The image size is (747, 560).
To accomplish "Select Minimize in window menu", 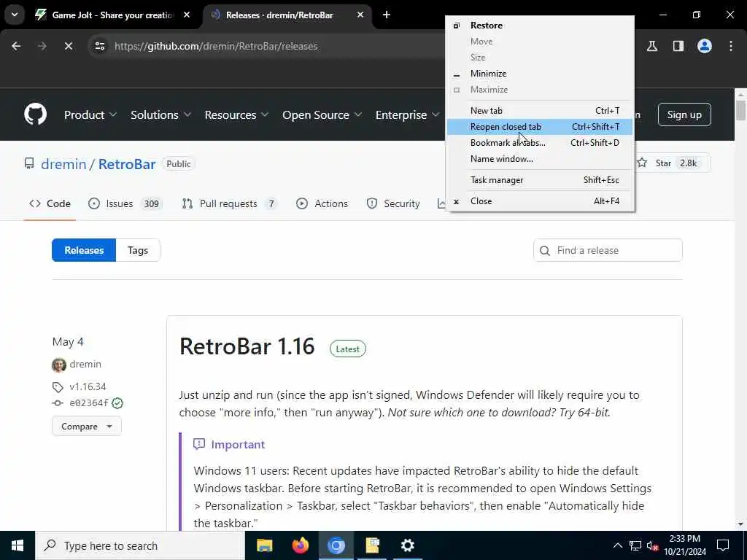I will pyautogui.click(x=541, y=74).
